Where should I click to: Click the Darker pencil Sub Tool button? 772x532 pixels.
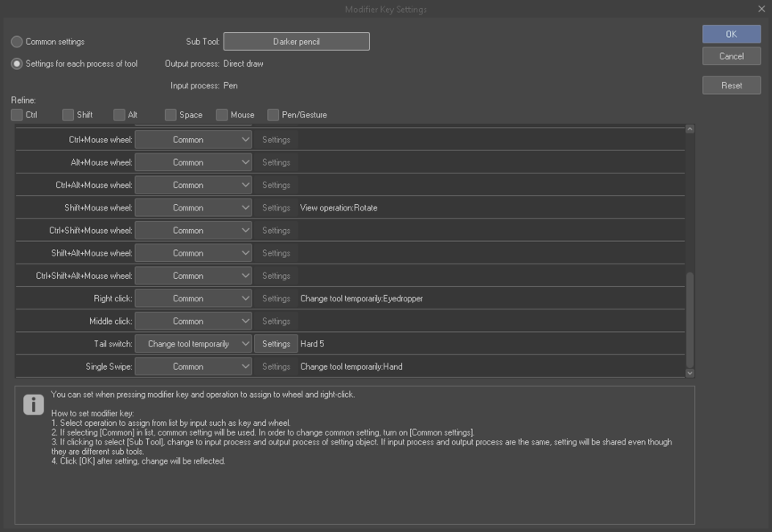[x=298, y=41]
